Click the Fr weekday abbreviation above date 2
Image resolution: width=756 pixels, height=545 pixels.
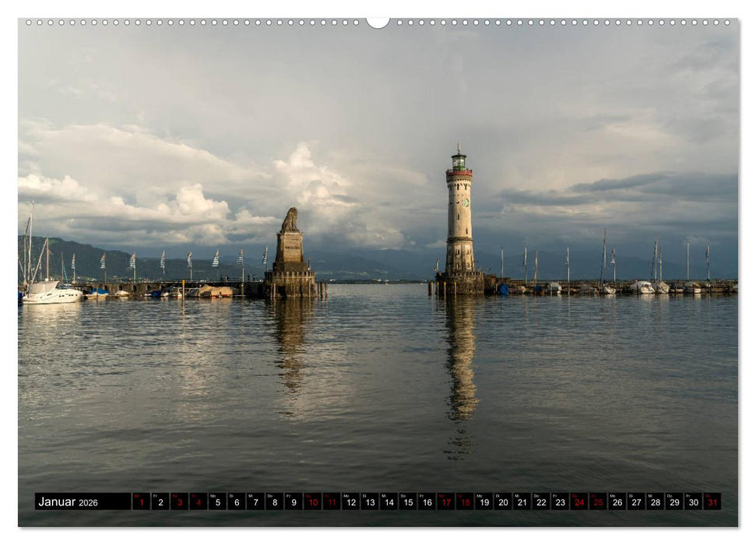pyautogui.click(x=156, y=496)
